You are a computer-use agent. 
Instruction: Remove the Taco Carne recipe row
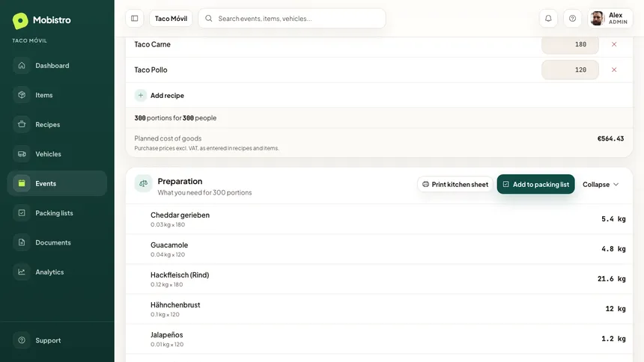pyautogui.click(x=614, y=44)
